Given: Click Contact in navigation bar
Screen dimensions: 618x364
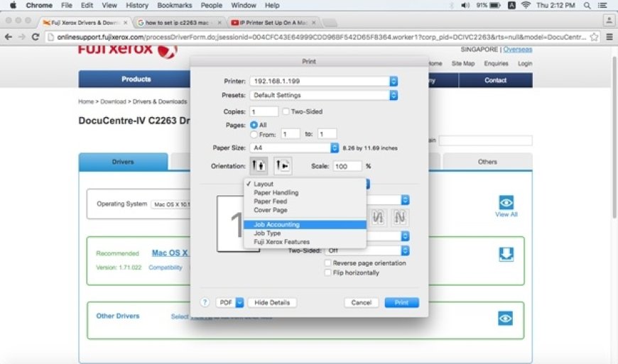Looking at the screenshot, I should (495, 80).
